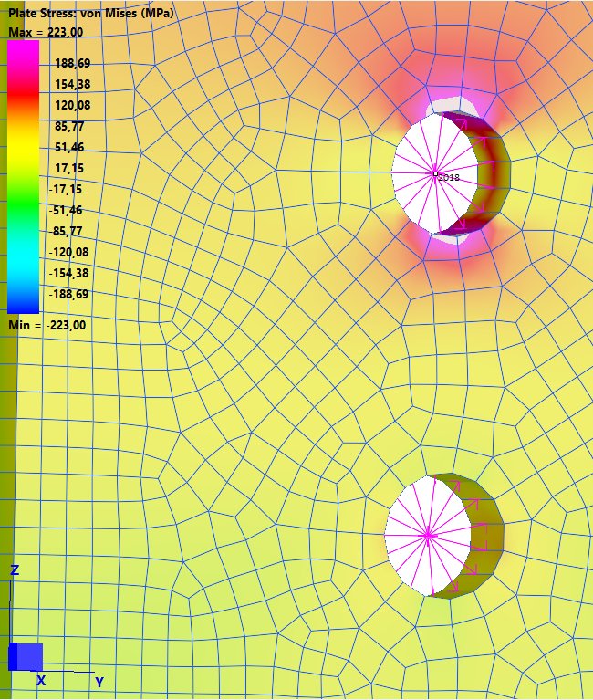
Task: Click the -51,46 legend label
Action: [x=67, y=210]
